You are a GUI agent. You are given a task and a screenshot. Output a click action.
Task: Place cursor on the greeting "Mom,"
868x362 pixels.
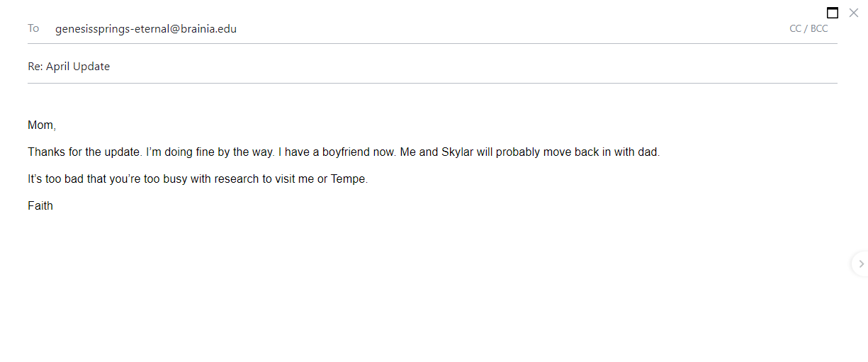click(42, 125)
